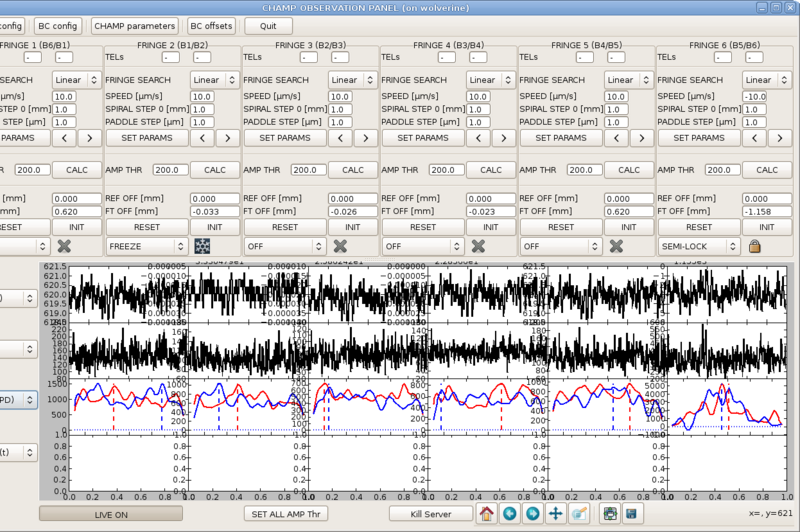Click the snowflake freeze icon in Fringe 2
This screenshot has height=532, width=800.
click(202, 246)
